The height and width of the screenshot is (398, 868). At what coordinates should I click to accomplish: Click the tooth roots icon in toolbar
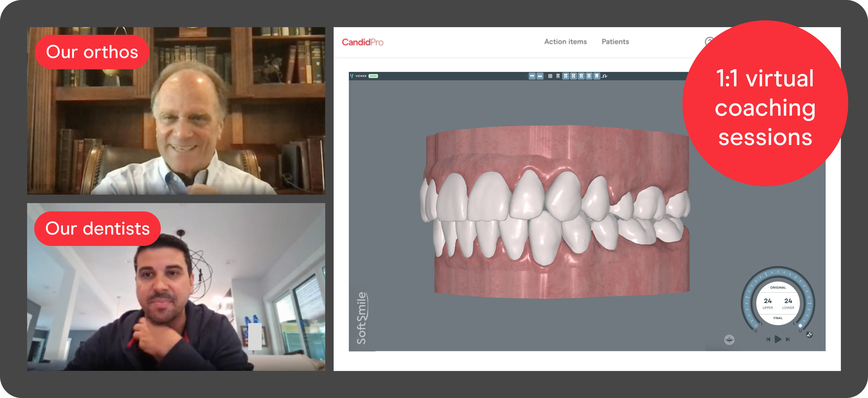point(597,76)
